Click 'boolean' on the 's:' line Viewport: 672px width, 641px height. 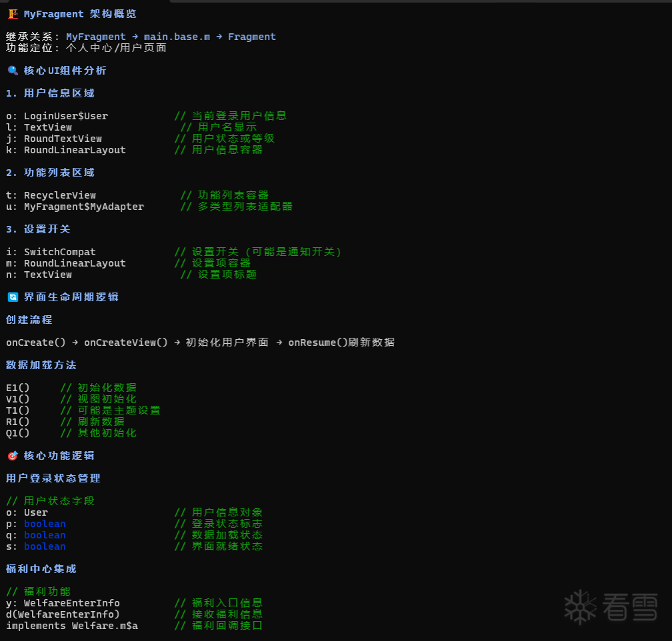[x=45, y=546]
